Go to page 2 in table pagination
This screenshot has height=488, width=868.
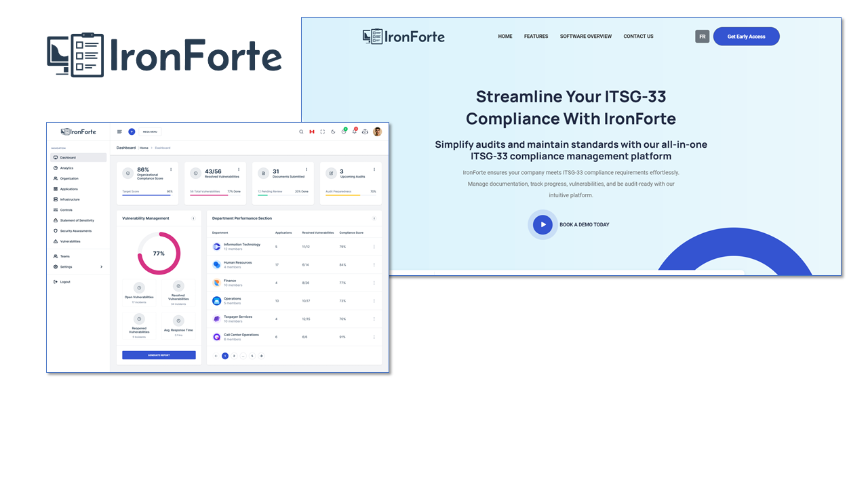click(x=234, y=356)
